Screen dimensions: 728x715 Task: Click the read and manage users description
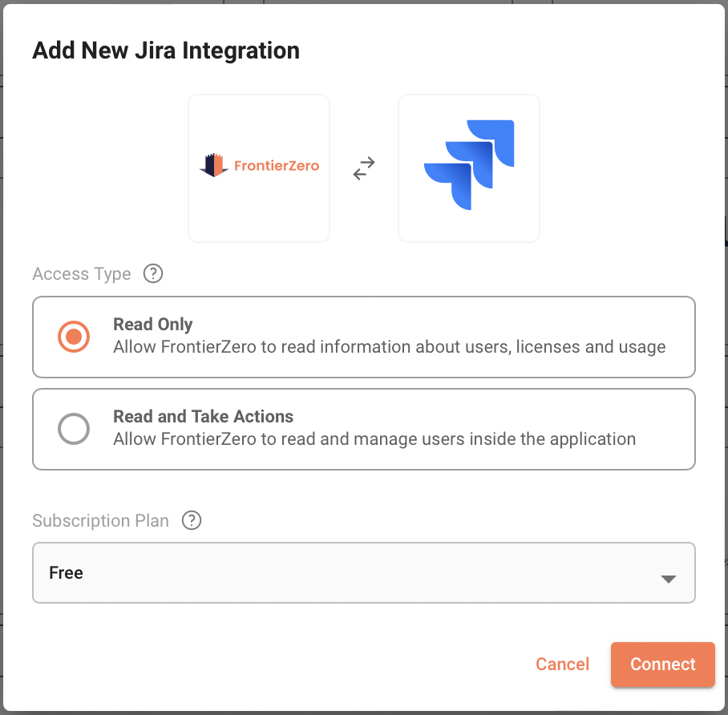[x=374, y=439]
